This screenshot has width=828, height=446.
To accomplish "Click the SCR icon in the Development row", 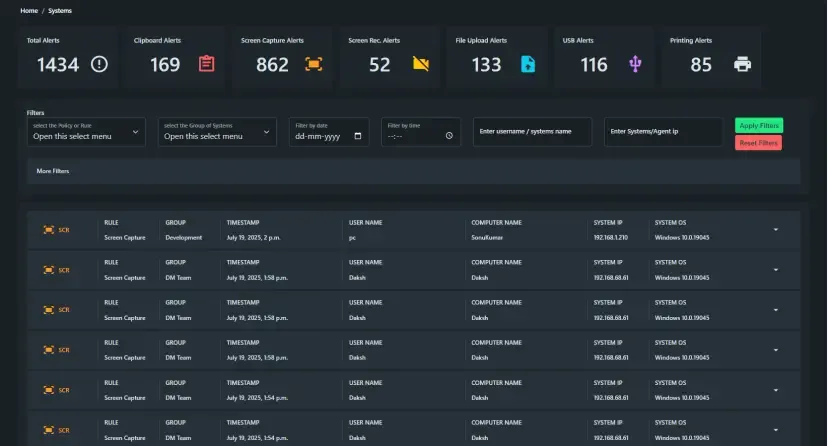I will tap(49, 230).
